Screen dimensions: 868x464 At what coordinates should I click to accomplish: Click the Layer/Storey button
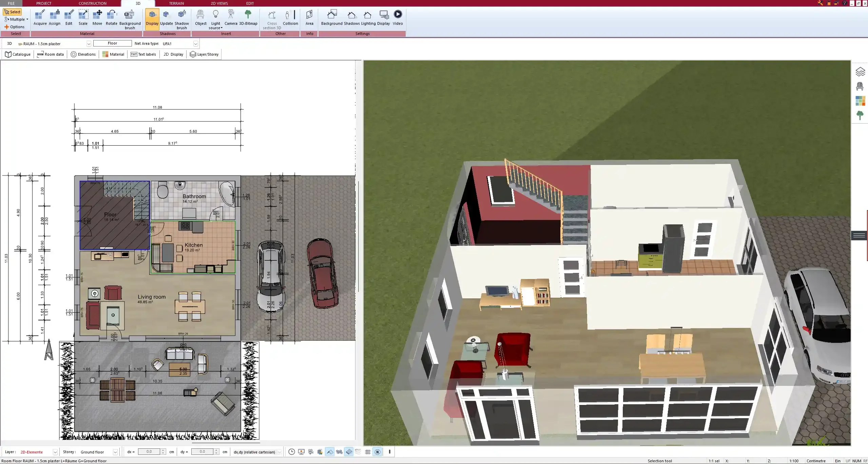pos(204,54)
